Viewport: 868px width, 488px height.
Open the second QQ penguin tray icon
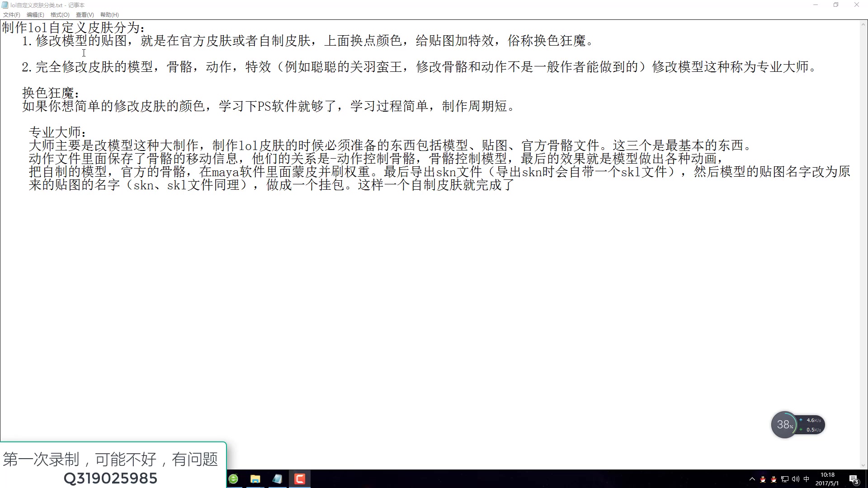pos(774,479)
